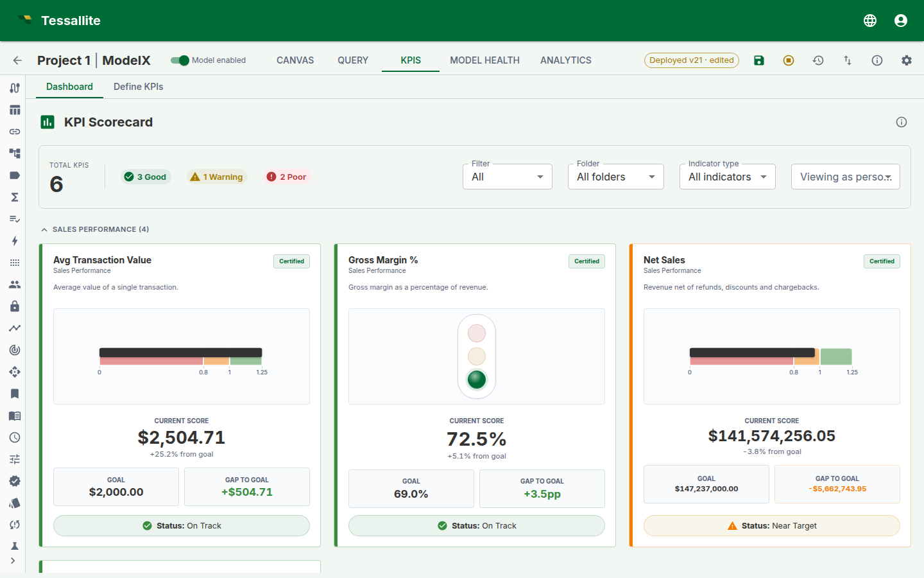This screenshot has height=578, width=924.
Task: Save the model with the floppy-disk icon
Action: coord(759,60)
